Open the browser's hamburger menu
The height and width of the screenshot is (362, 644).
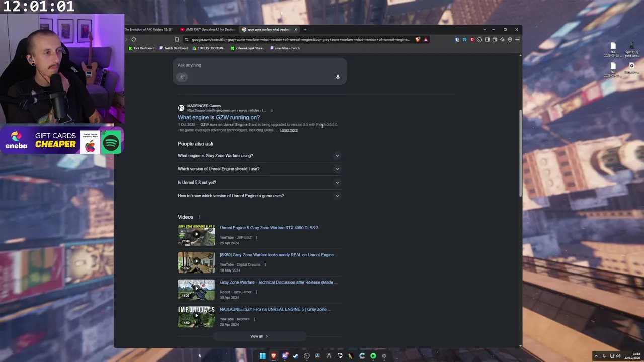[517, 39]
